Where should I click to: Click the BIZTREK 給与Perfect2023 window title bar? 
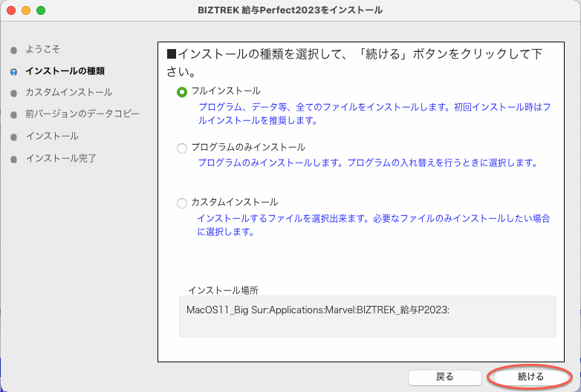coord(290,10)
